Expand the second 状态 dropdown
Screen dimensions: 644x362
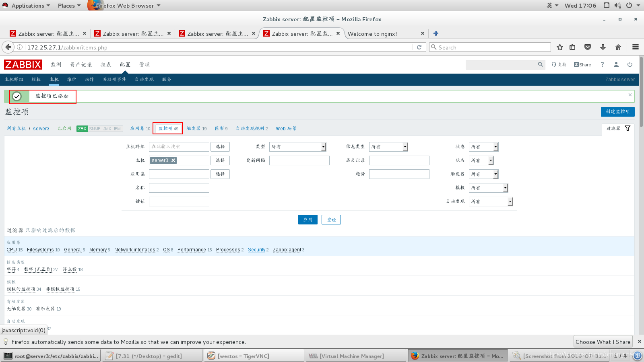[481, 160]
